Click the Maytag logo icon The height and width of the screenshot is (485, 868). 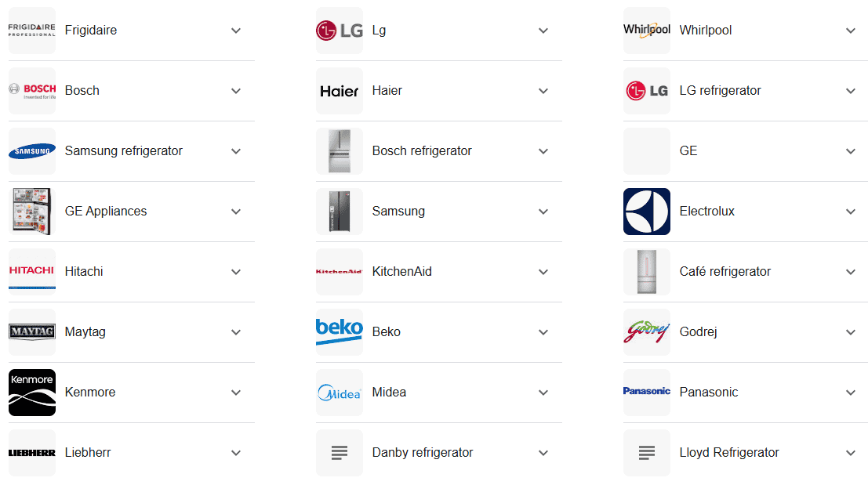pyautogui.click(x=32, y=331)
